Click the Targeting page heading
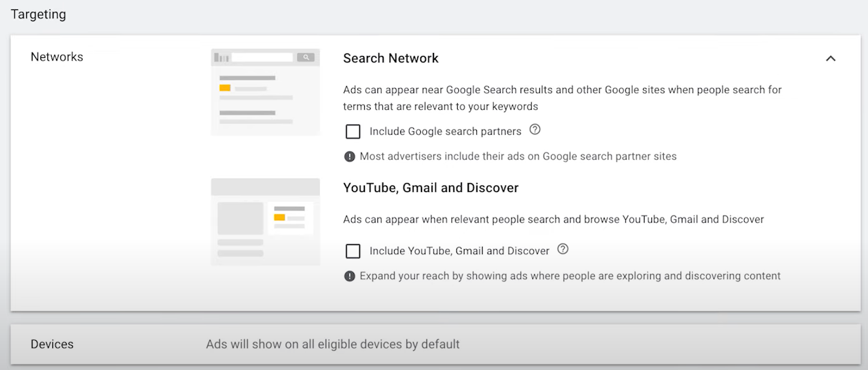868x370 pixels. (38, 14)
